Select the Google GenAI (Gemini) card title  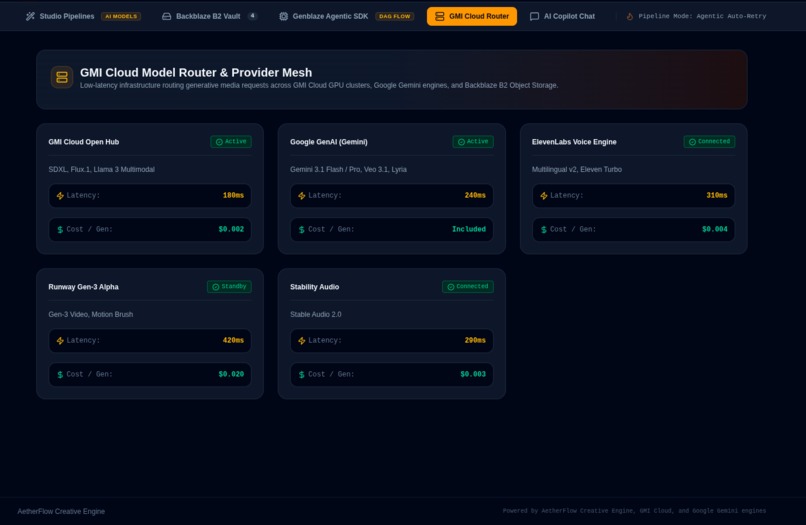point(329,142)
